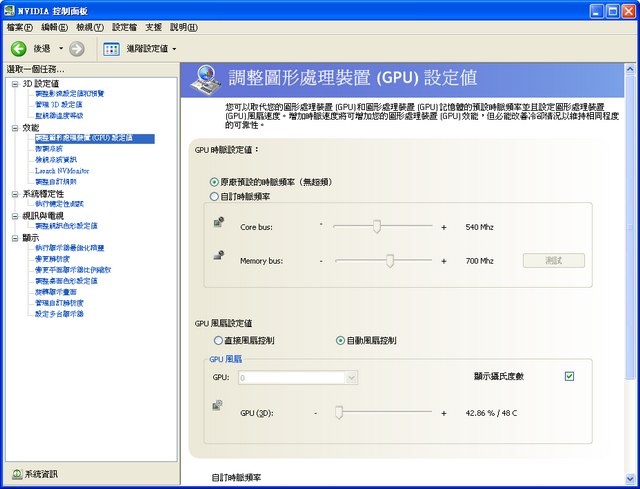
Task: Select 旋轉顯示畫面 in the tree
Action: pyautogui.click(x=56, y=292)
